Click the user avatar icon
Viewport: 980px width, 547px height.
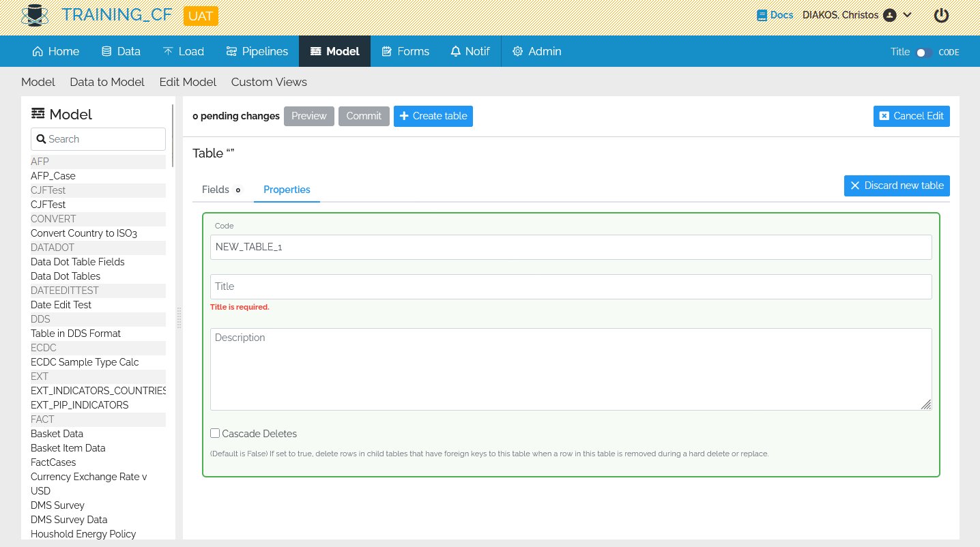[889, 15]
